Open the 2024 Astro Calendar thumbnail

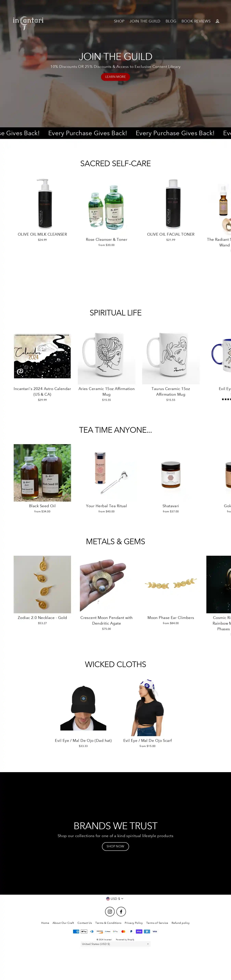pos(42,356)
